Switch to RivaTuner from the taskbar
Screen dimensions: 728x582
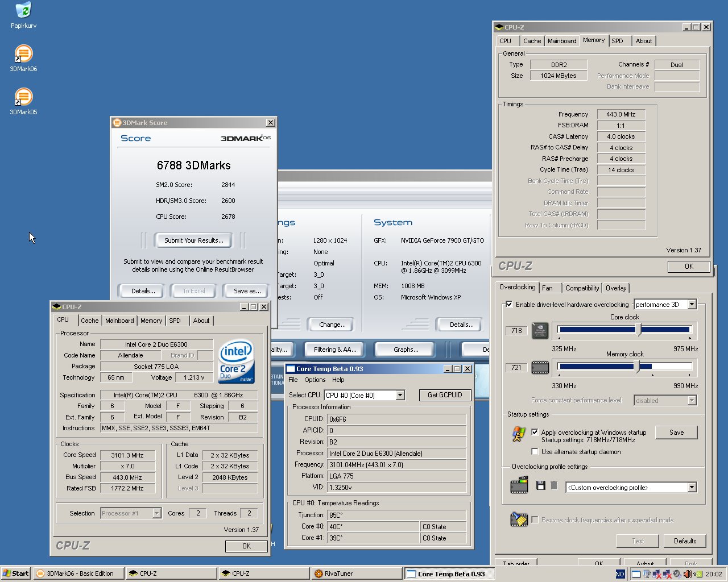click(x=357, y=573)
